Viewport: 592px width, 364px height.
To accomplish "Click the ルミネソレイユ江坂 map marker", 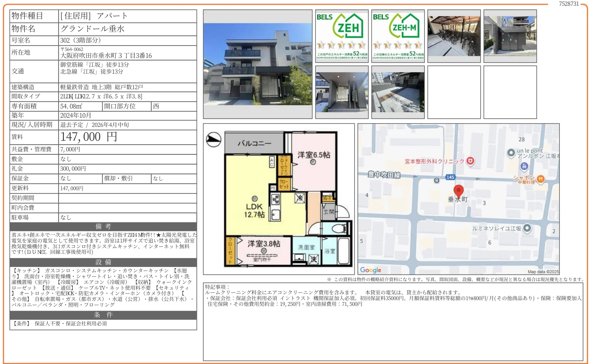I will 527,228.
